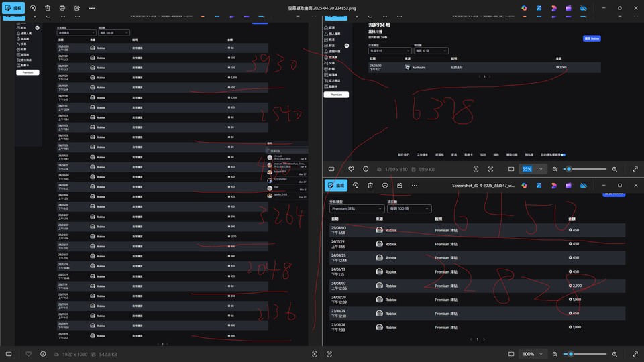Open See more menu in Screenshot_30-4-2025 window
Screen dimensions: 644x362
(415, 186)
